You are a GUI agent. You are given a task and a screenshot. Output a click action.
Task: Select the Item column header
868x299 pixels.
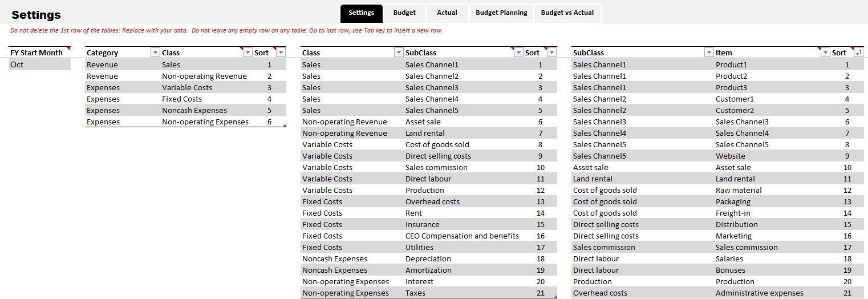(x=767, y=52)
